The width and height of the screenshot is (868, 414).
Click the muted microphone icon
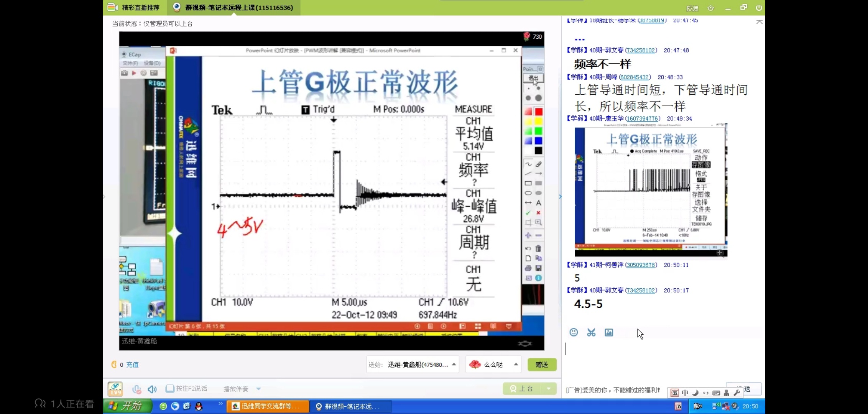tap(137, 389)
